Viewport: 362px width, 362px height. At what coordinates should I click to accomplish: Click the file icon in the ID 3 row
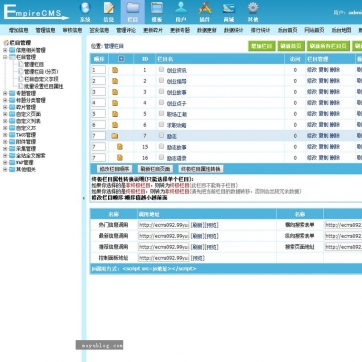pos(115,92)
